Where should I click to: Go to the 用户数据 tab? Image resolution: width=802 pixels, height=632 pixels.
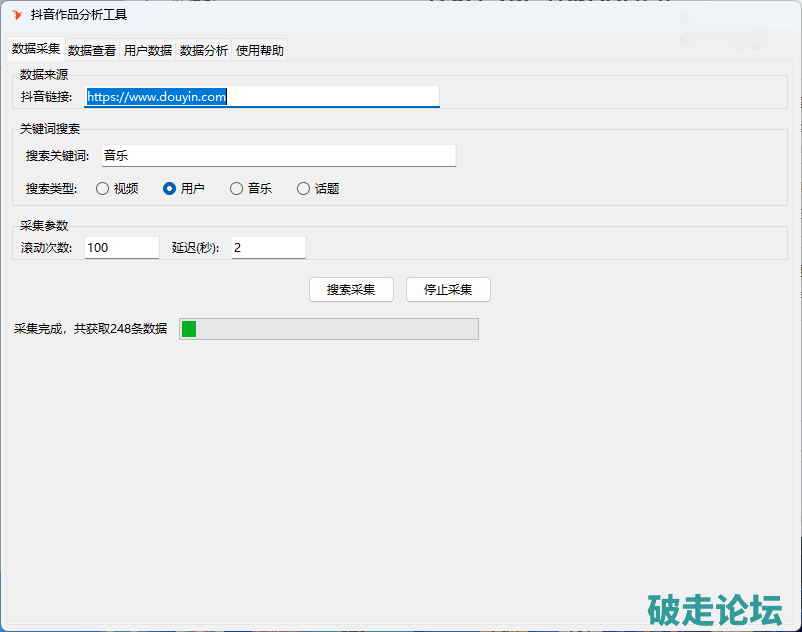tap(148, 50)
